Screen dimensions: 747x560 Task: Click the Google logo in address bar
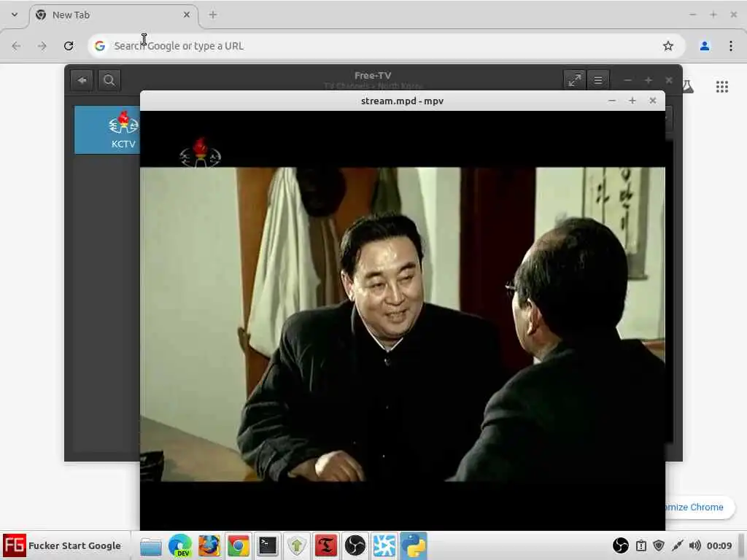tap(99, 46)
